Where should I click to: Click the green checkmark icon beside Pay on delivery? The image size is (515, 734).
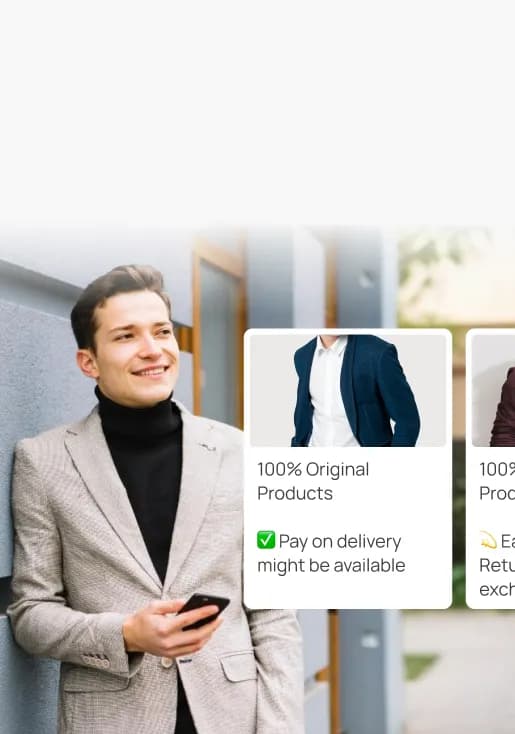click(266, 540)
